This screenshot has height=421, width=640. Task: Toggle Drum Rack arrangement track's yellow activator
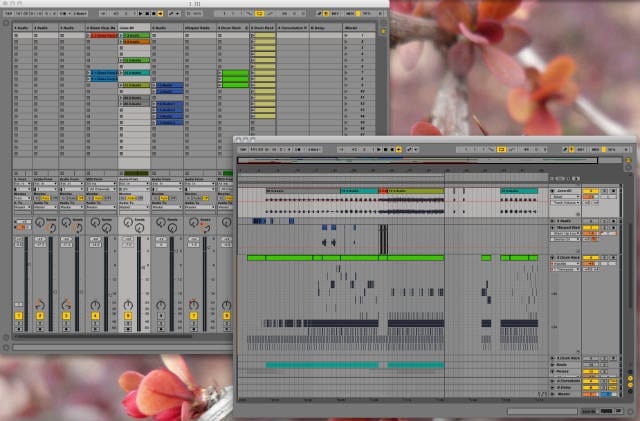click(590, 258)
